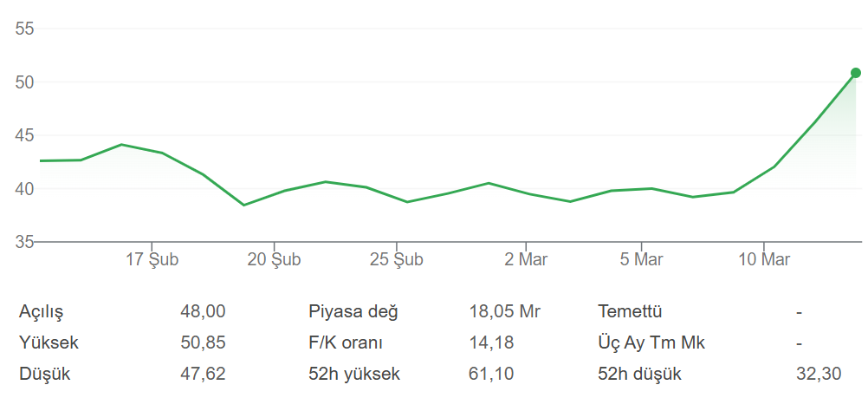Viewport: 868px width, 411px height.
Task: Click the green endpoint dot on chart
Action: point(856,73)
